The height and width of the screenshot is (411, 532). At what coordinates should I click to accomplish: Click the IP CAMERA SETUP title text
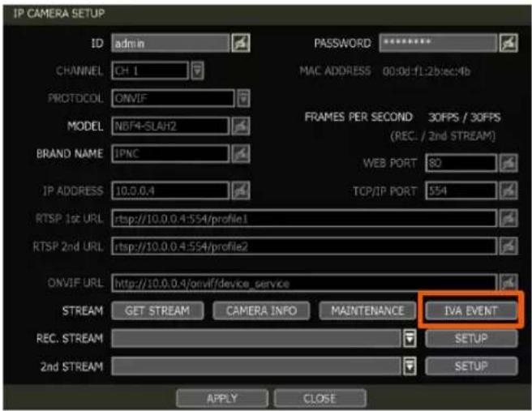coord(58,14)
